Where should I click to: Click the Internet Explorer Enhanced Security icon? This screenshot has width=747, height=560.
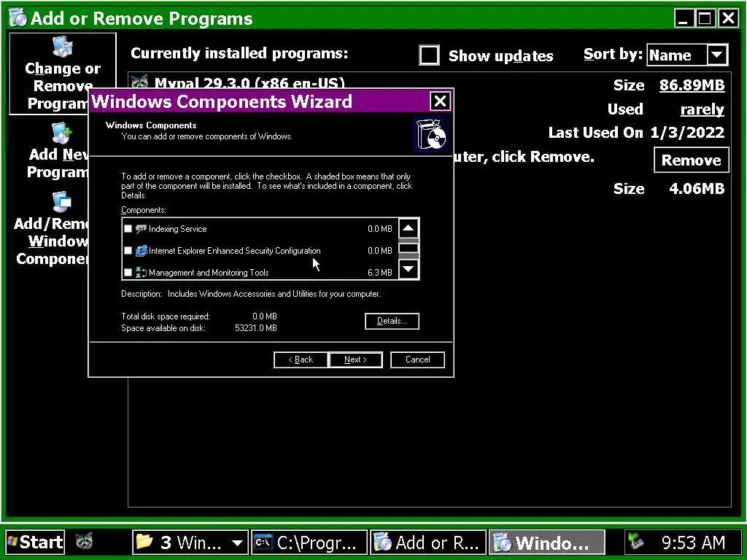(141, 251)
